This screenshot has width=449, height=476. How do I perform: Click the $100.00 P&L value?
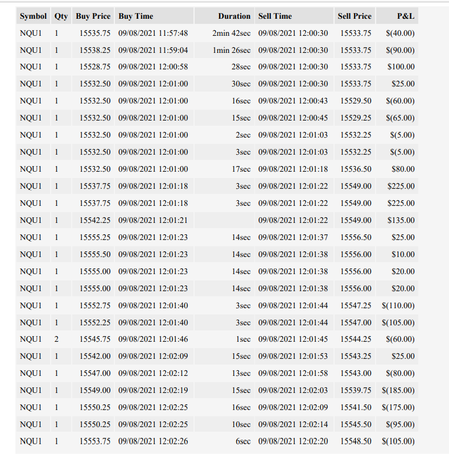(397, 67)
